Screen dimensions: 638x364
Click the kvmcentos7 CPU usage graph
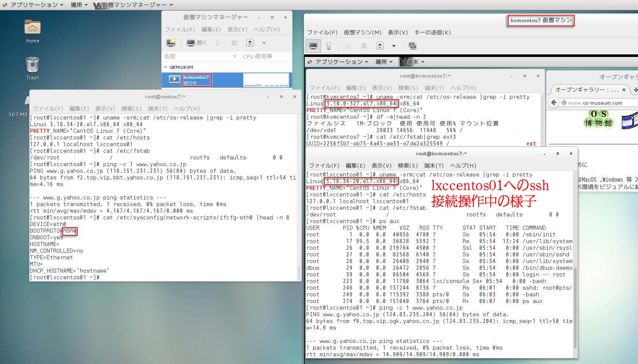click(x=266, y=80)
